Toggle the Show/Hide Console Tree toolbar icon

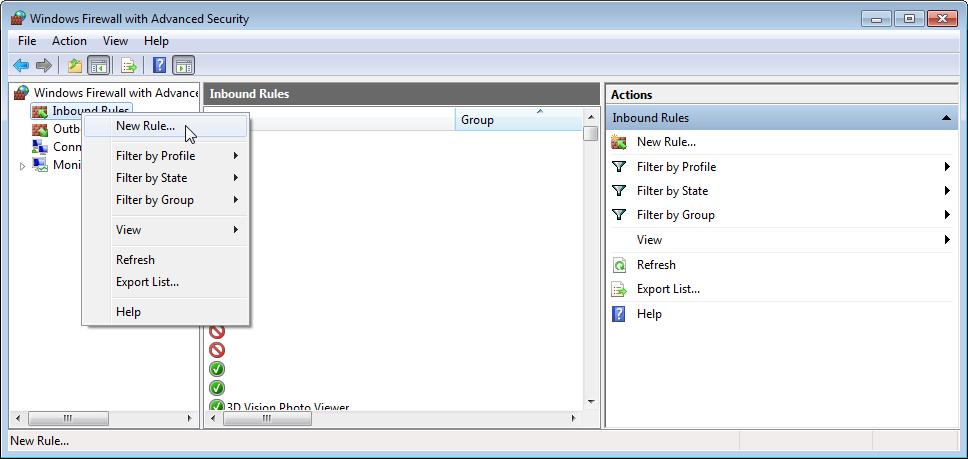point(98,65)
